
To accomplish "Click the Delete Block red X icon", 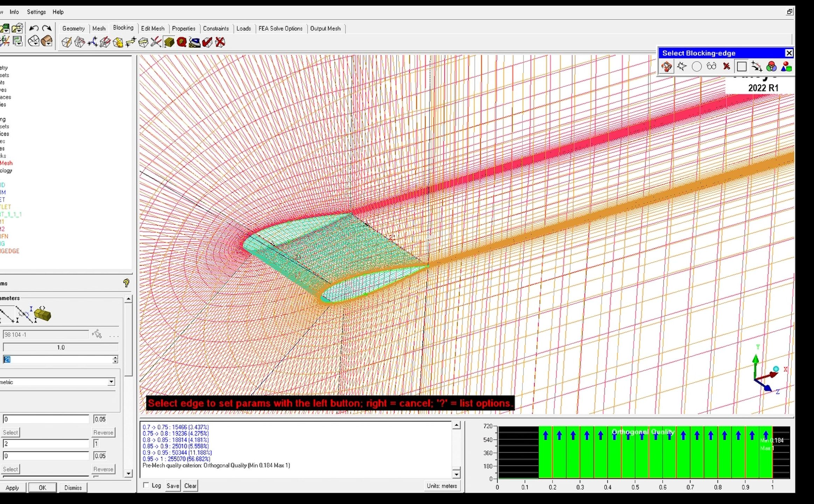I will click(x=220, y=42).
